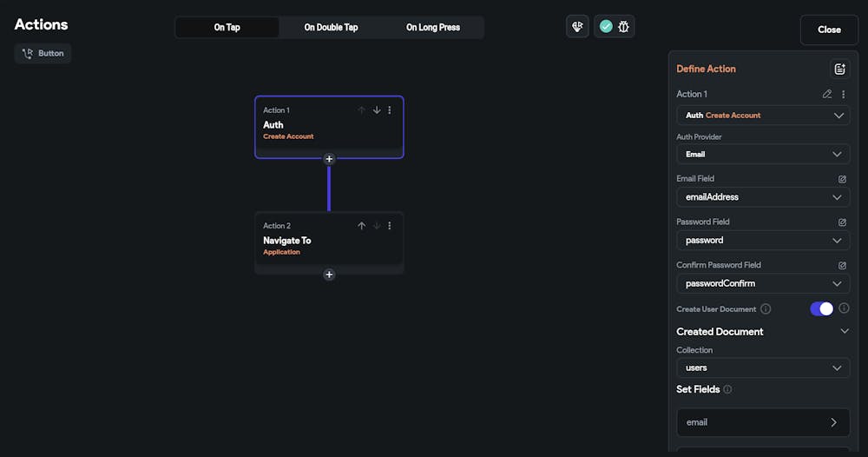Image resolution: width=868 pixels, height=457 pixels.
Task: Click the Button action flow icon
Action: click(x=27, y=53)
